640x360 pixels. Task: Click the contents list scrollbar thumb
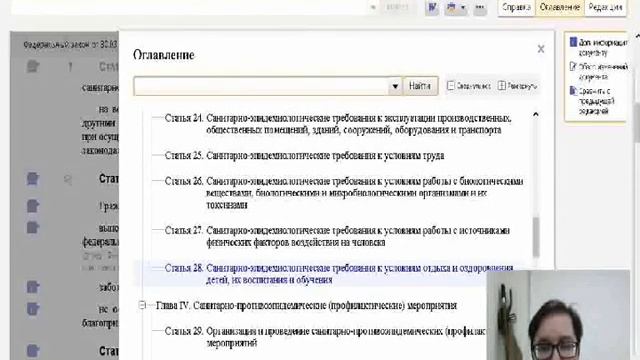(536, 237)
